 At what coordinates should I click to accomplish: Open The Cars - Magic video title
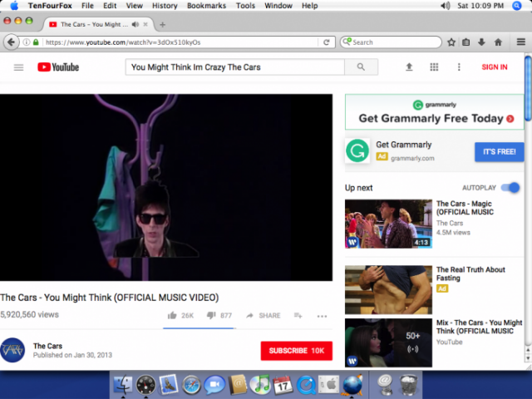(x=465, y=208)
